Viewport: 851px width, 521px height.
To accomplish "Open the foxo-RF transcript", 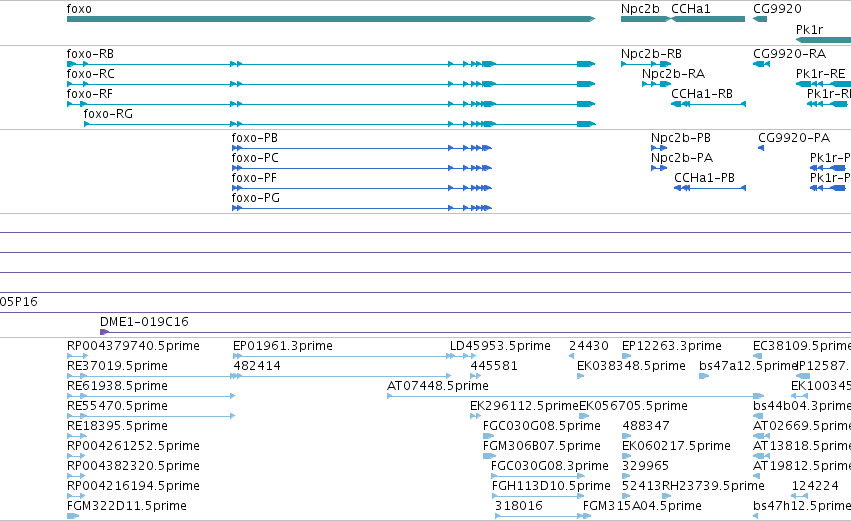I will coord(90,94).
